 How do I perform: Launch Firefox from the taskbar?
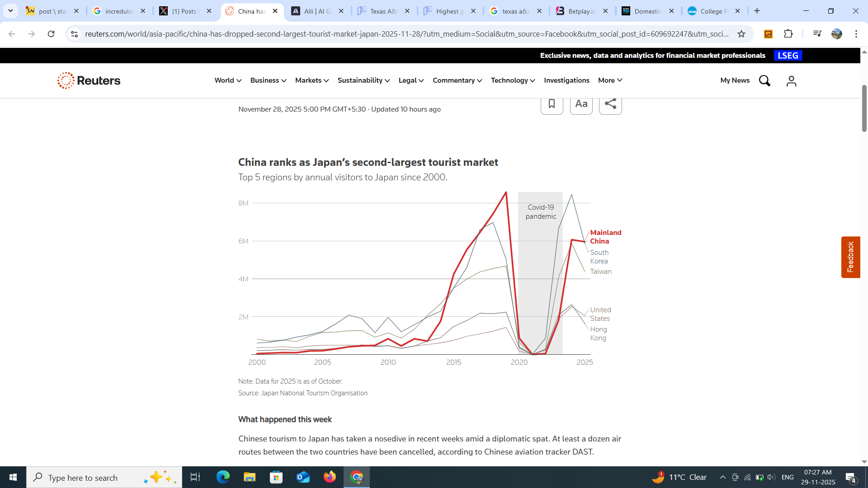pos(330,477)
